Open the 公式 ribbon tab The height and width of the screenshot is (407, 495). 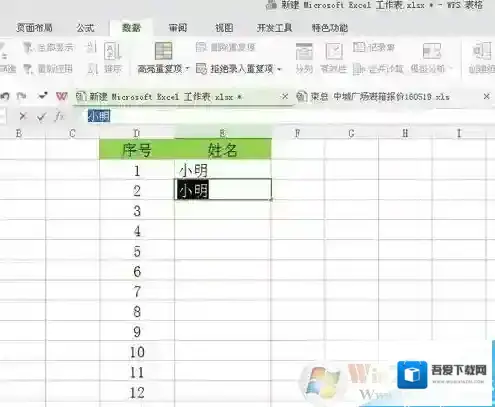pyautogui.click(x=85, y=28)
